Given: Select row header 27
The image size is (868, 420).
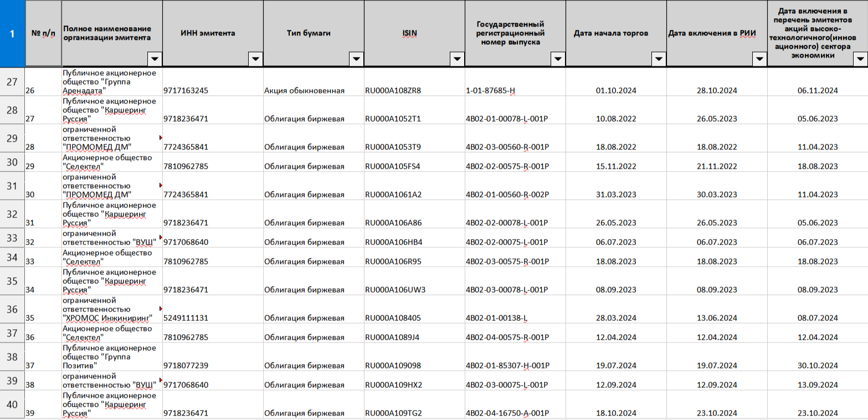Looking at the screenshot, I should click(12, 82).
